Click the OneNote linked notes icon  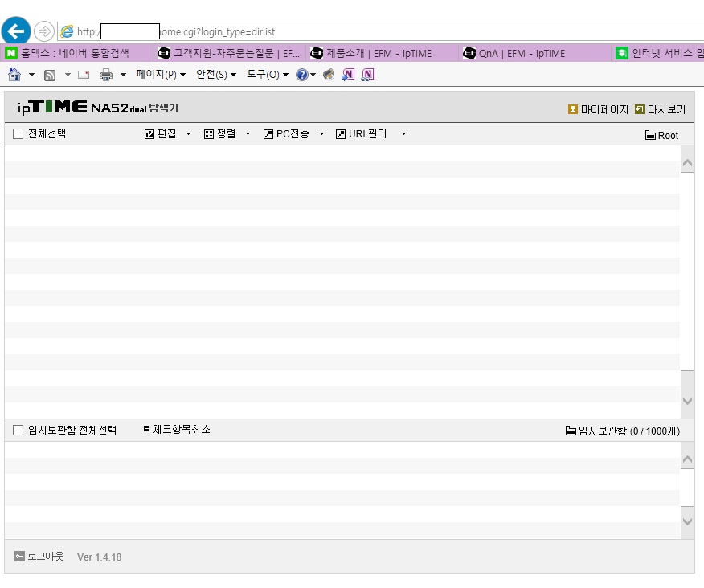(367, 75)
